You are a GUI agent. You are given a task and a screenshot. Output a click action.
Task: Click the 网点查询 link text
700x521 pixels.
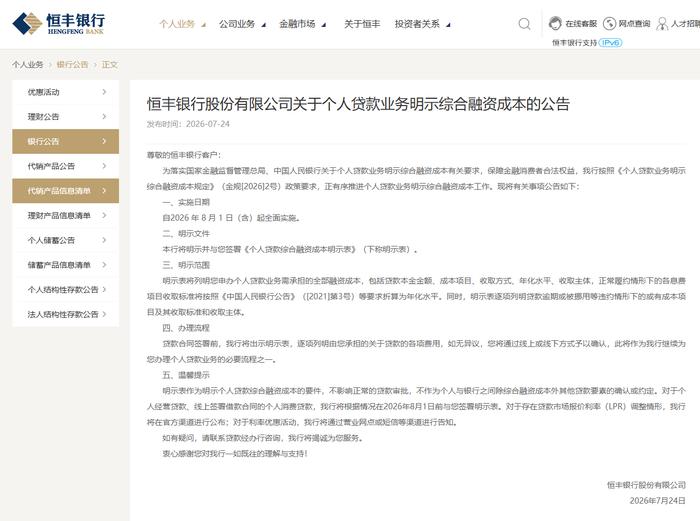[x=634, y=24]
